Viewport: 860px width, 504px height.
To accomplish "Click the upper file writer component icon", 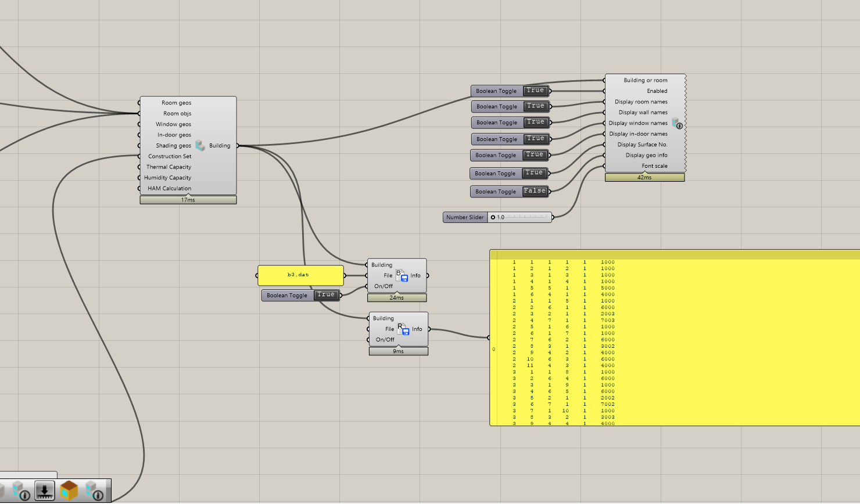I will click(402, 275).
